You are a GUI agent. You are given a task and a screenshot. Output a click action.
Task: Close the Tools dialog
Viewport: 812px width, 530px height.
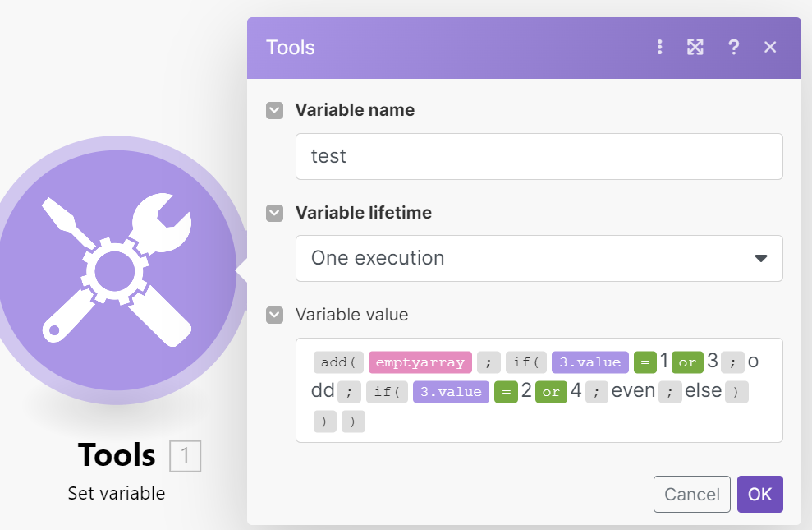770,48
